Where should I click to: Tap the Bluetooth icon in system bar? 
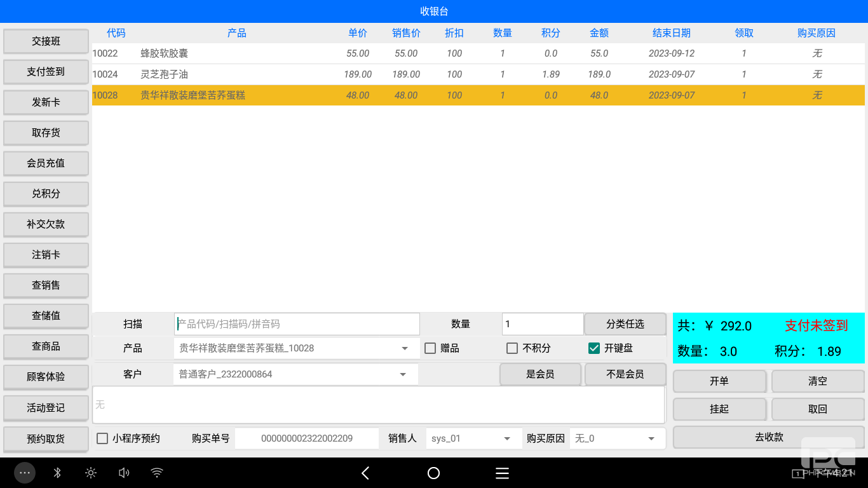pos(57,473)
